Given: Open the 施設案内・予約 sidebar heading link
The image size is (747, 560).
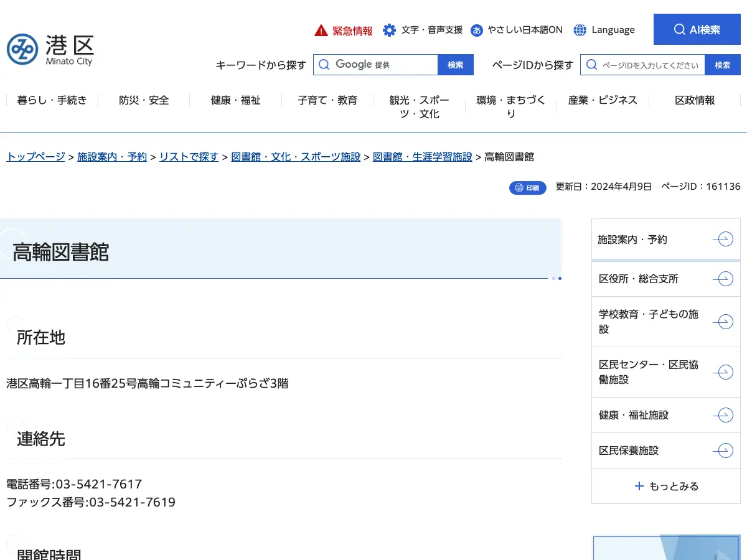Looking at the screenshot, I should coord(665,239).
